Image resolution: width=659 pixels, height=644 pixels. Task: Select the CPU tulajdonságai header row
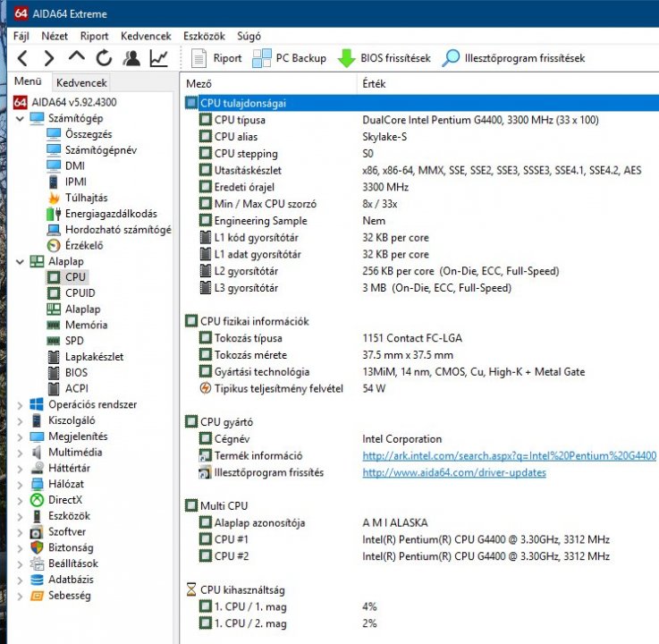click(x=421, y=103)
